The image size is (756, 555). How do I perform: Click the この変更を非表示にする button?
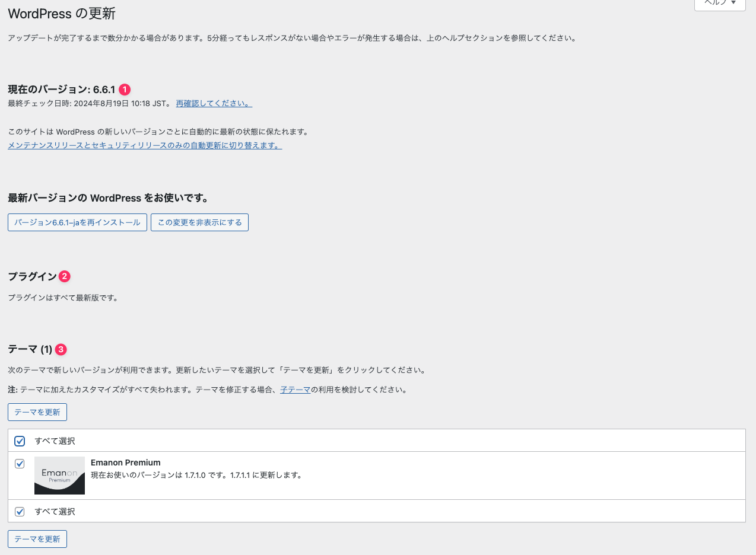[x=199, y=222]
